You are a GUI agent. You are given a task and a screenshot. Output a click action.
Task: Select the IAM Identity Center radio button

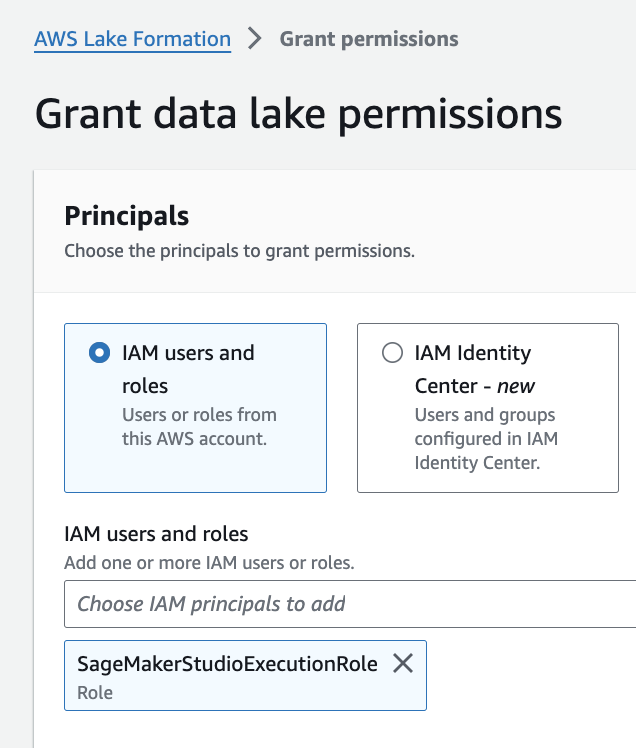coord(392,353)
